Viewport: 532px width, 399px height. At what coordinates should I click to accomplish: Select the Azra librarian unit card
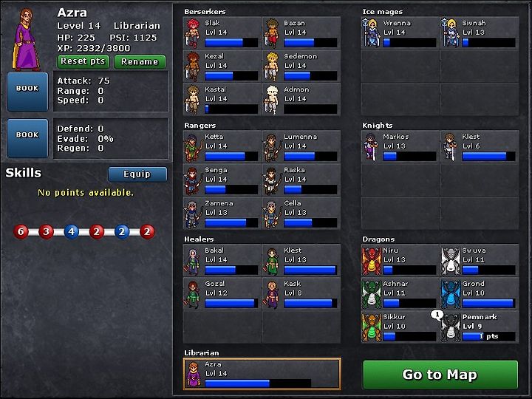pos(262,374)
